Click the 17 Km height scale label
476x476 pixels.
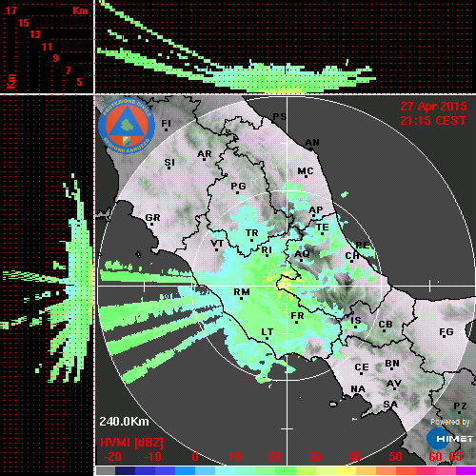pos(10,10)
